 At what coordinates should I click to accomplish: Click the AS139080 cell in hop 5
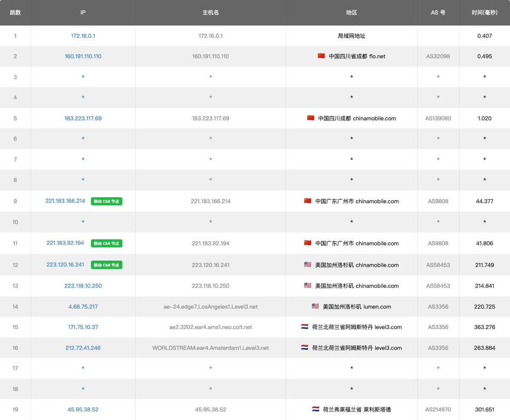pyautogui.click(x=438, y=118)
